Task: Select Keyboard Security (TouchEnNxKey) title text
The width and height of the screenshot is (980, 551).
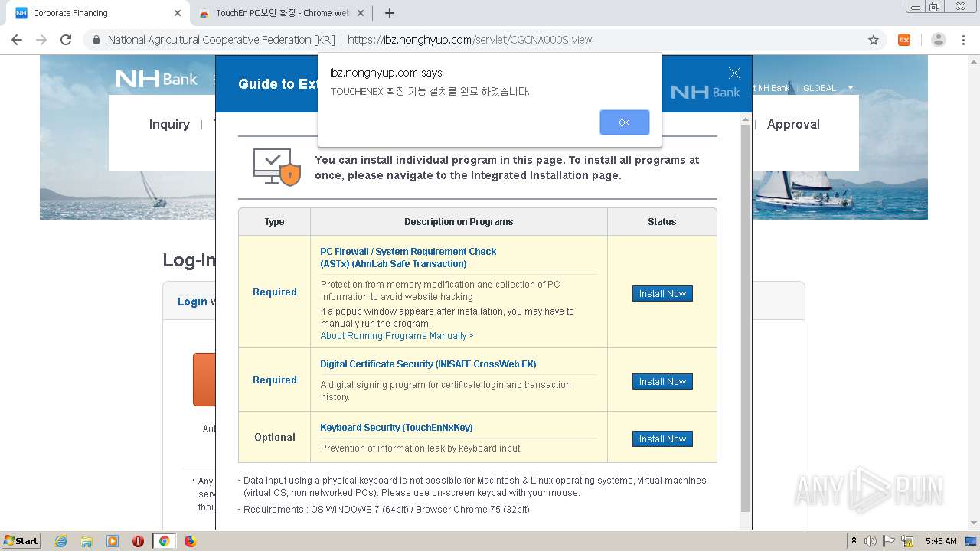Action: coord(396,428)
